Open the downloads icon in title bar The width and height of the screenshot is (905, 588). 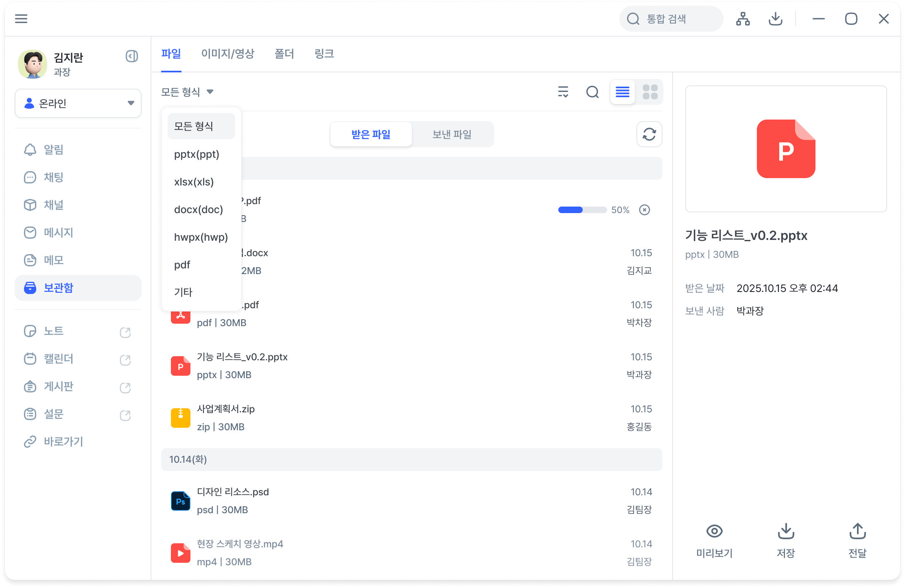tap(775, 19)
